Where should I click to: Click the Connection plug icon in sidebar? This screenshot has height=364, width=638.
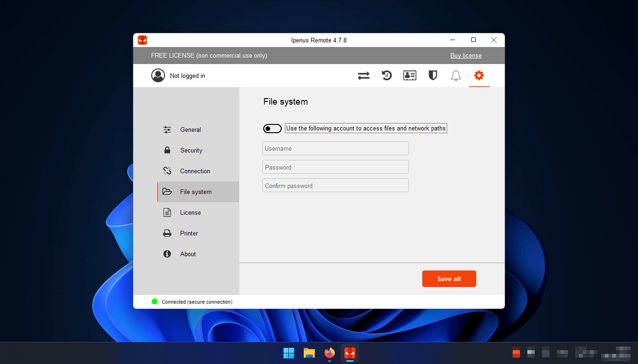[167, 171]
